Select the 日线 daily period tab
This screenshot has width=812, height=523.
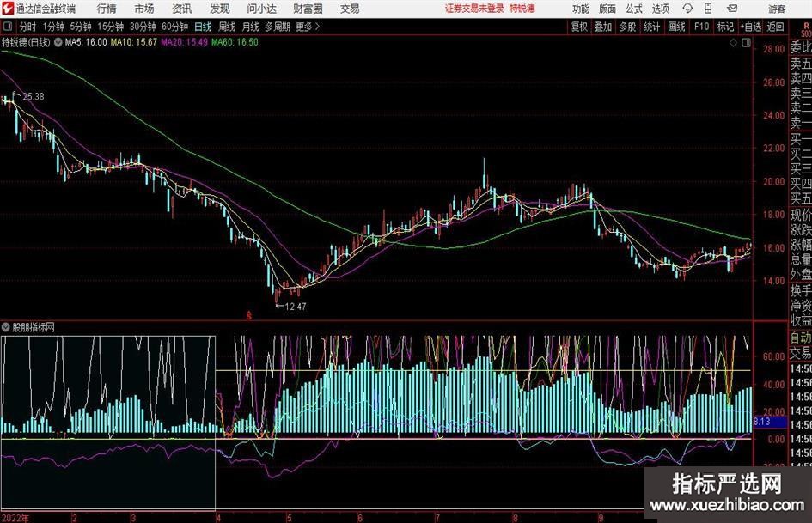point(203,27)
